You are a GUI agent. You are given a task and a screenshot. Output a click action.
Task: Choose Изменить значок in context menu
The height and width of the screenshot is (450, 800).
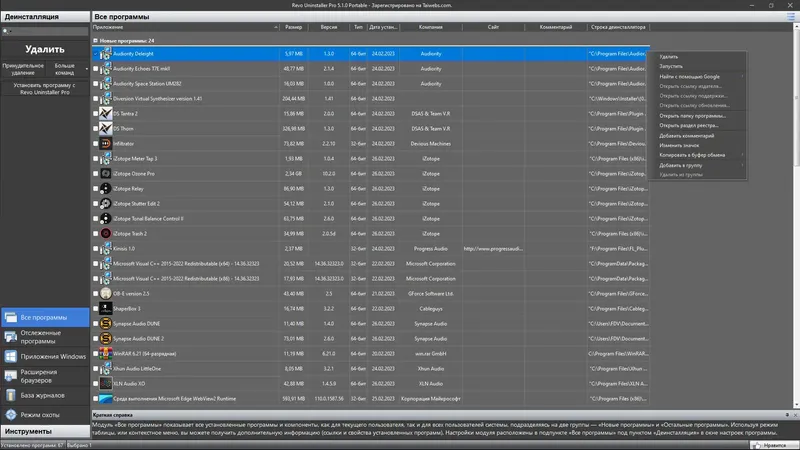(x=697, y=145)
